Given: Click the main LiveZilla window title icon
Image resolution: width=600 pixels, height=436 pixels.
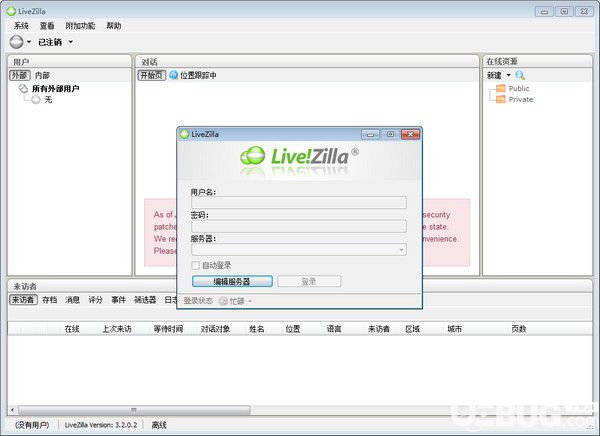Looking at the screenshot, I should tap(11, 11).
